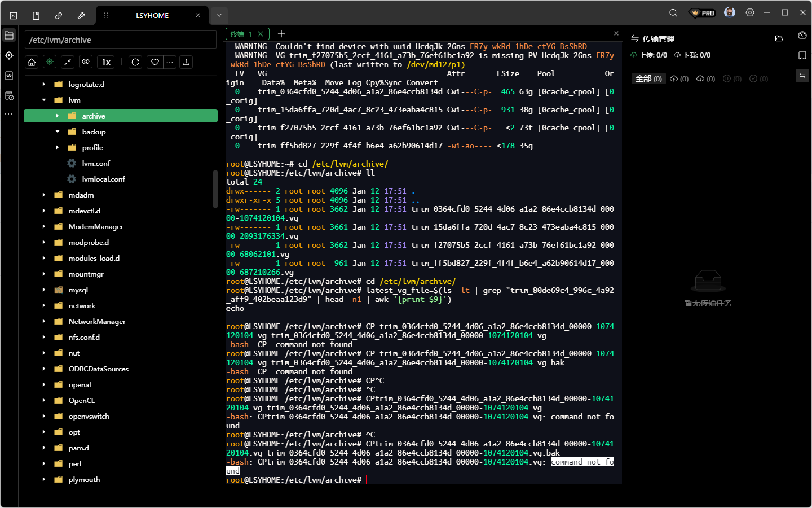Add a new terminal with the plus button
Screen dimensions: 812x508
click(x=281, y=34)
